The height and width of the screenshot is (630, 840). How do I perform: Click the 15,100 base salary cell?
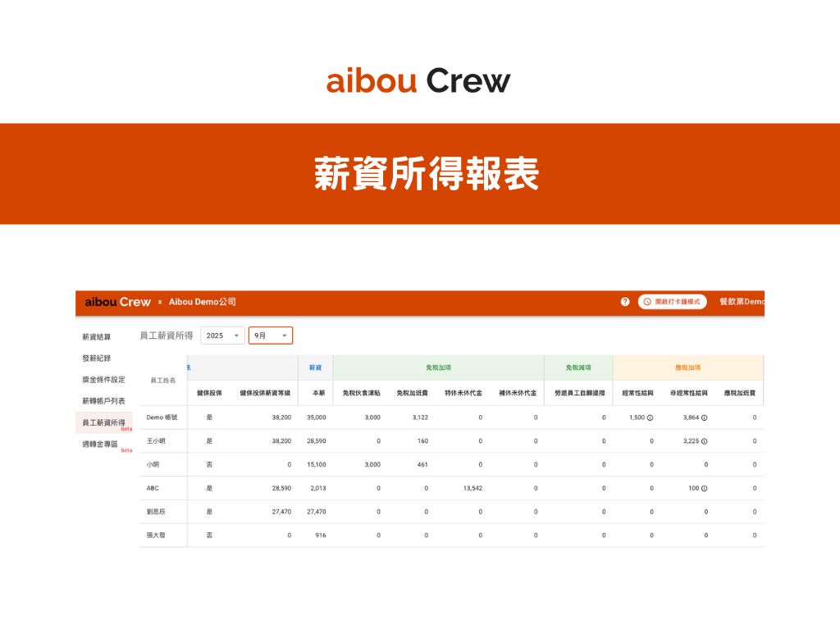pyautogui.click(x=316, y=464)
